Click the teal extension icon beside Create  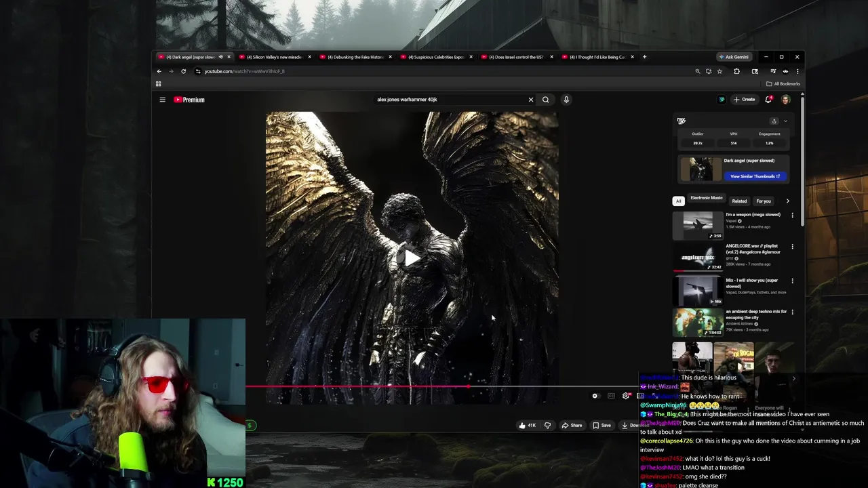pos(722,100)
